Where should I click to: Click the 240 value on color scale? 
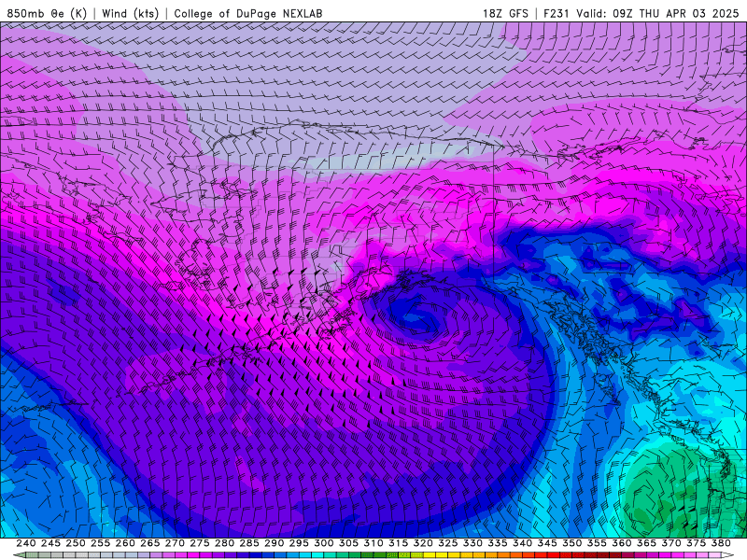[x=26, y=543]
